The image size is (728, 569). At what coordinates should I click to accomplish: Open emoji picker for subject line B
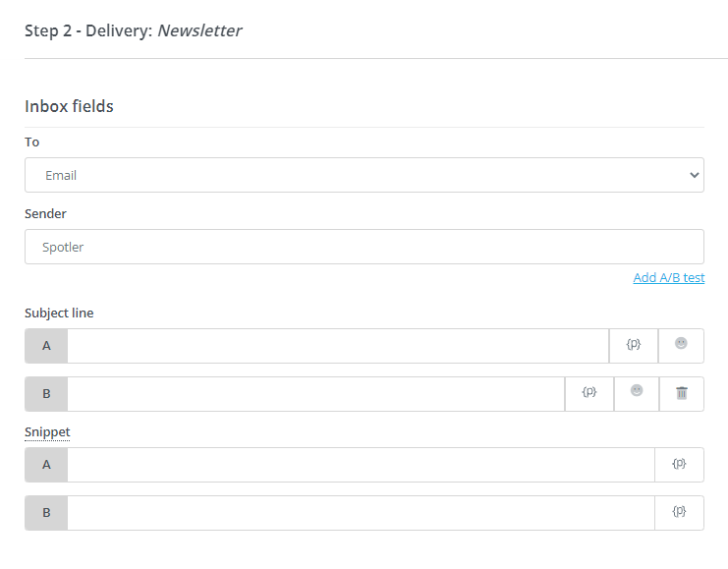coord(637,393)
